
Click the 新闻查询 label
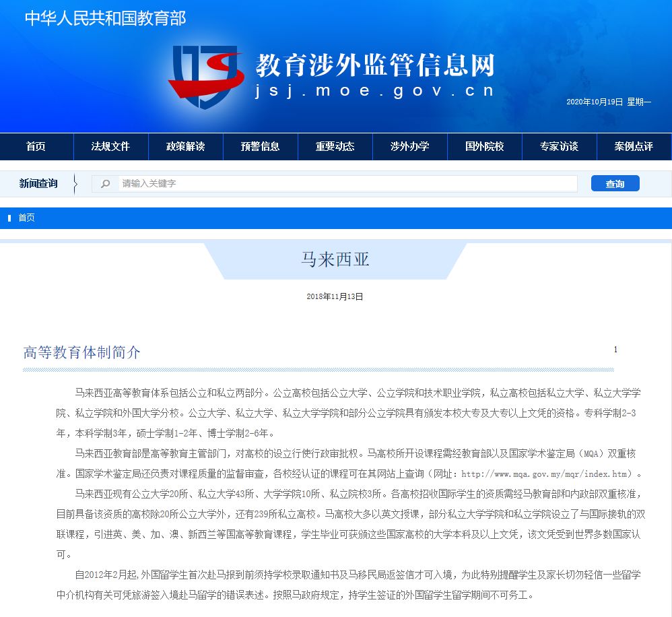[x=38, y=183]
